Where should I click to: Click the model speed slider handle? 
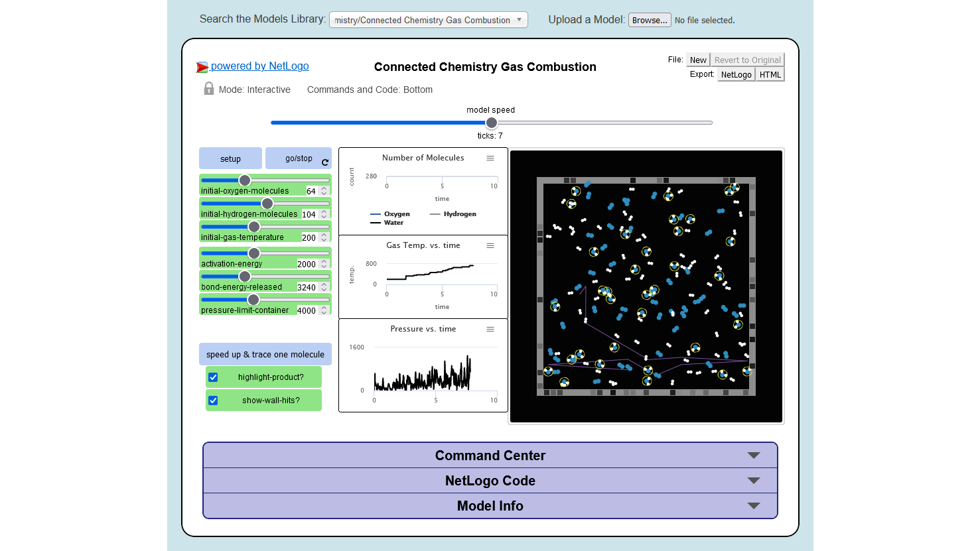pyautogui.click(x=491, y=123)
